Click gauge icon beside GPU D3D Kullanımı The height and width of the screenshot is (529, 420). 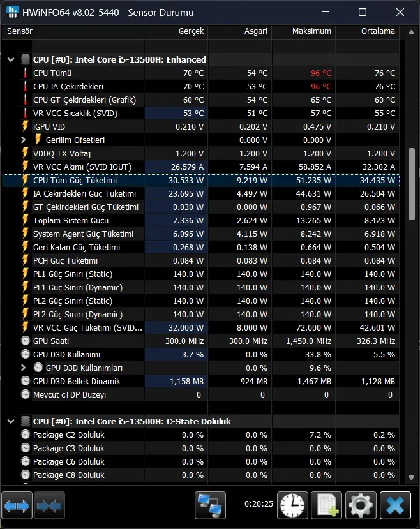26,354
